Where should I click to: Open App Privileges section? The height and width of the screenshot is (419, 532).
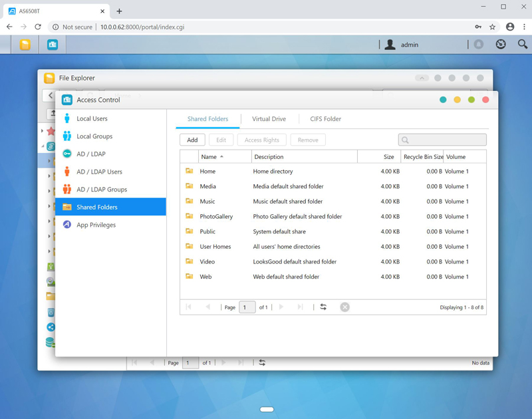click(96, 225)
